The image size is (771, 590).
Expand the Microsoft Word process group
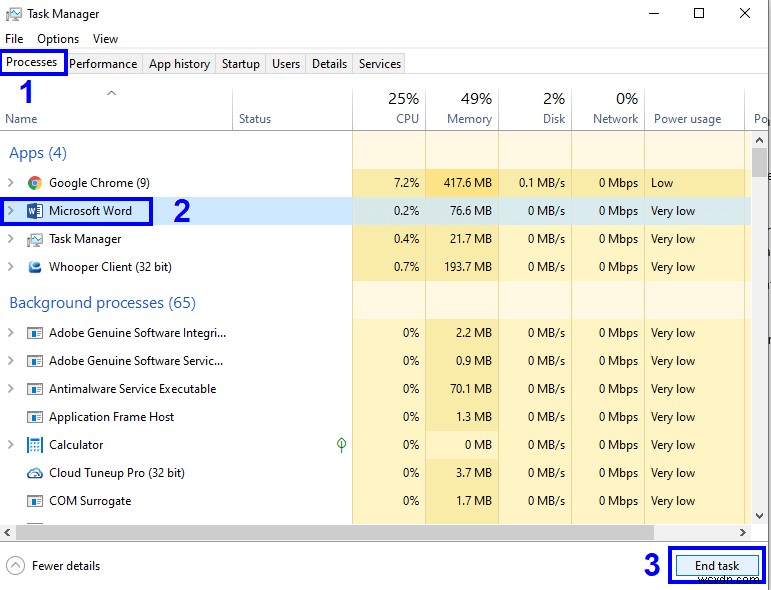(10, 211)
